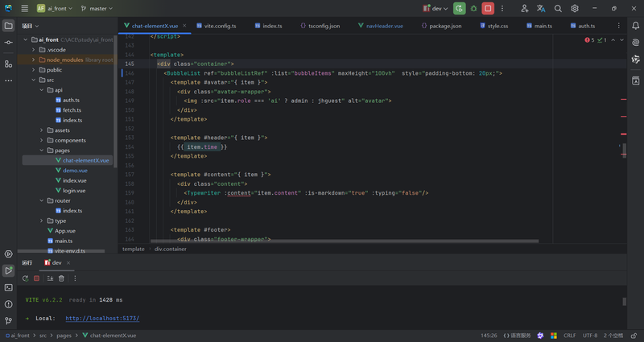Open the Services tool window icon
The width and height of the screenshot is (644, 342).
(8, 254)
